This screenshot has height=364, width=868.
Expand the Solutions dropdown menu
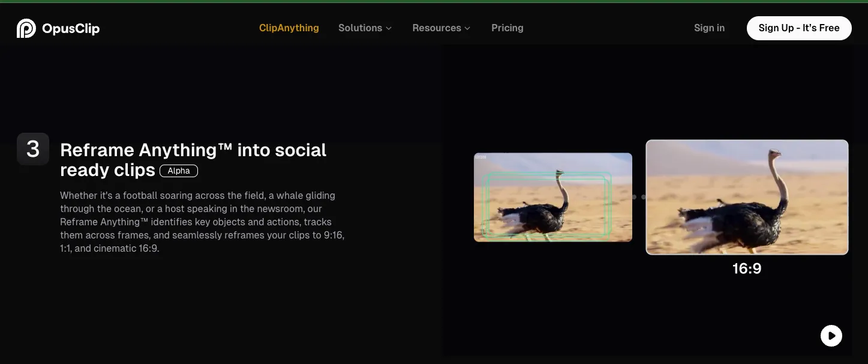coord(365,28)
